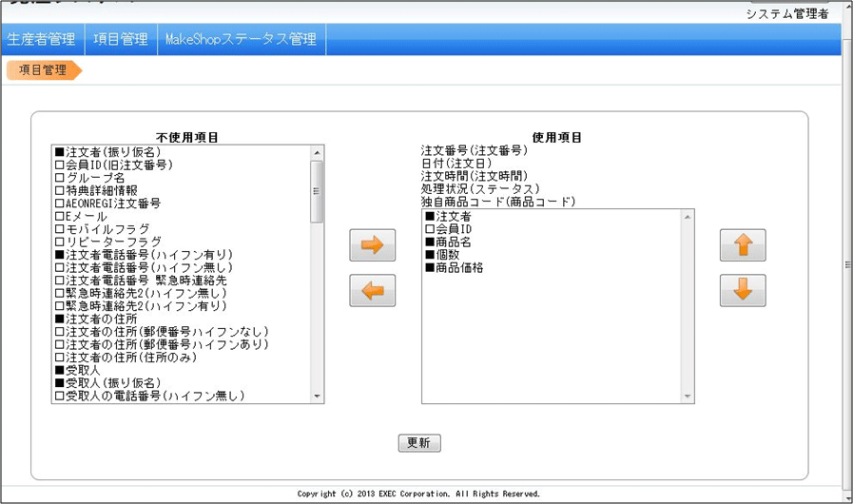This screenshot has height=504, width=853.
Task: Select 注文者電話番号(ハイフン無し) item
Action: 144,267
